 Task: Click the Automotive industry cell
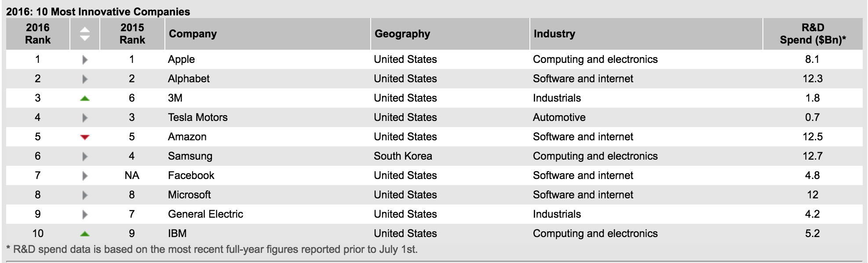(559, 117)
